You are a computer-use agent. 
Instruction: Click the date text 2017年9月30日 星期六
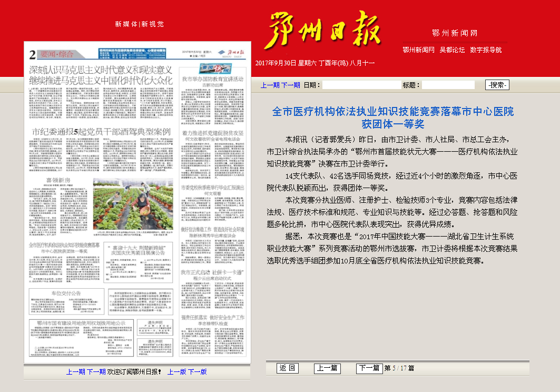pos(286,63)
